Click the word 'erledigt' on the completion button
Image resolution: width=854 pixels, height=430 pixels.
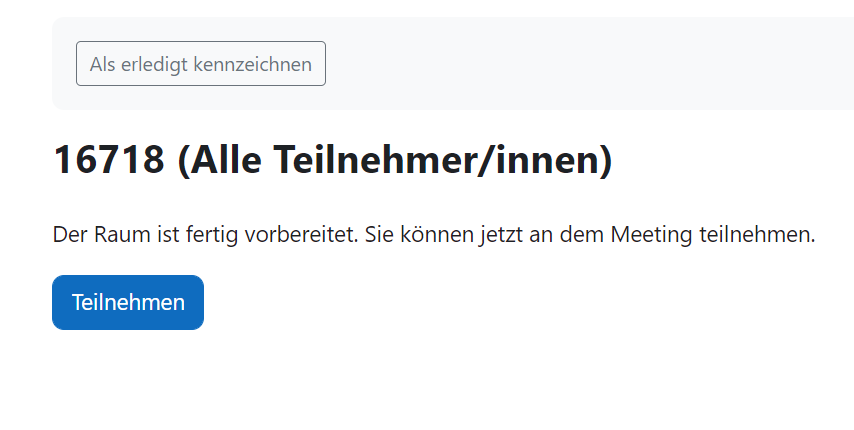(154, 64)
